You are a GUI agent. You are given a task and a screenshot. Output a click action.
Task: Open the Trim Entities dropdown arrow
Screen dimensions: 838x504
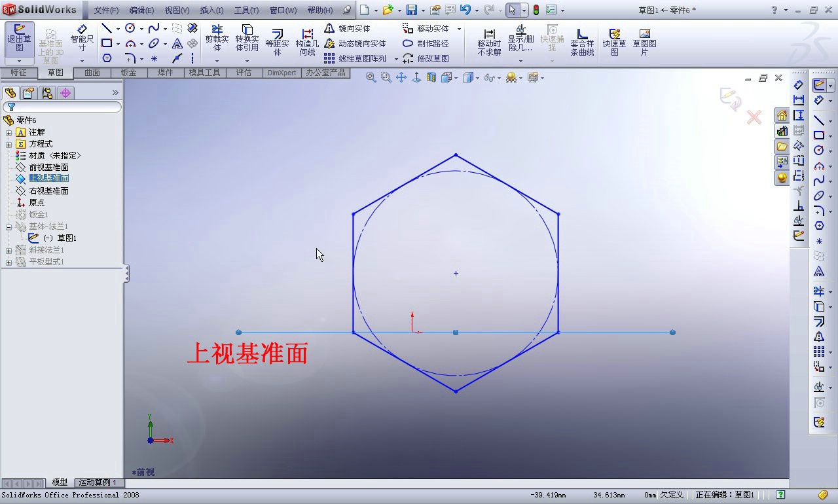point(217,61)
